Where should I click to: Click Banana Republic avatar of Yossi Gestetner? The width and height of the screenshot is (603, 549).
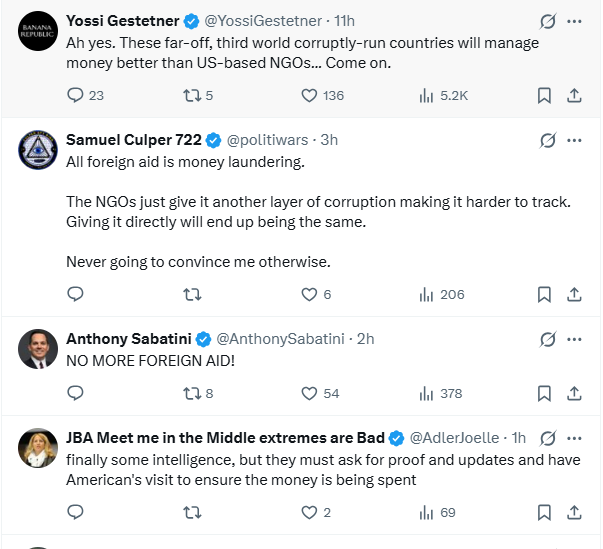(x=38, y=31)
